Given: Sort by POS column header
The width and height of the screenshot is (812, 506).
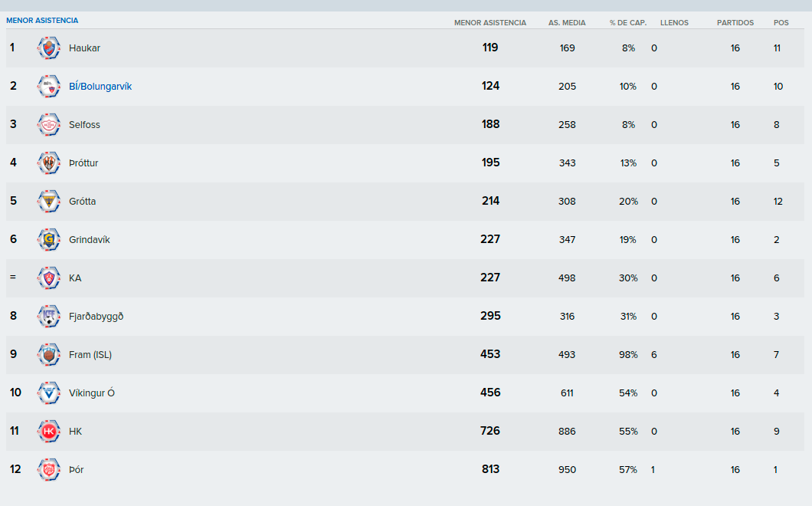Looking at the screenshot, I should [781, 23].
